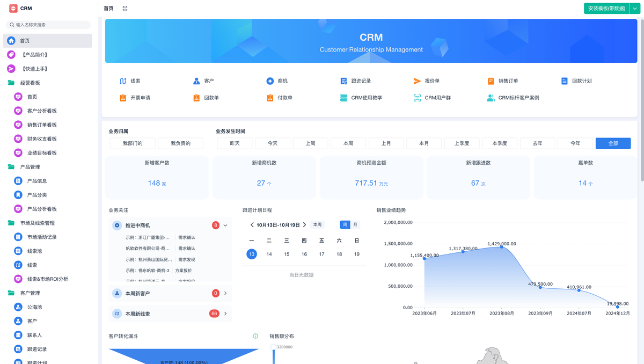Open 【产品简介】 in the sidebar

tap(48, 55)
